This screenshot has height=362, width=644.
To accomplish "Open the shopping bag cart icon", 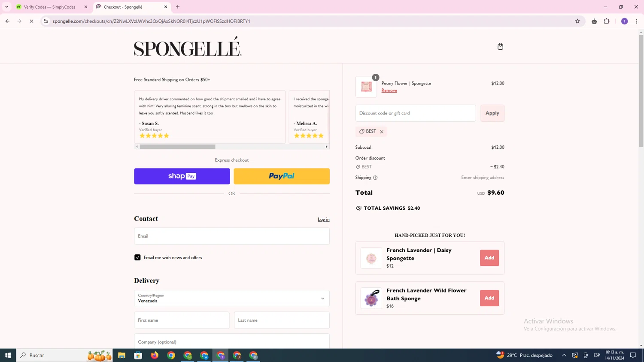I will (x=500, y=46).
